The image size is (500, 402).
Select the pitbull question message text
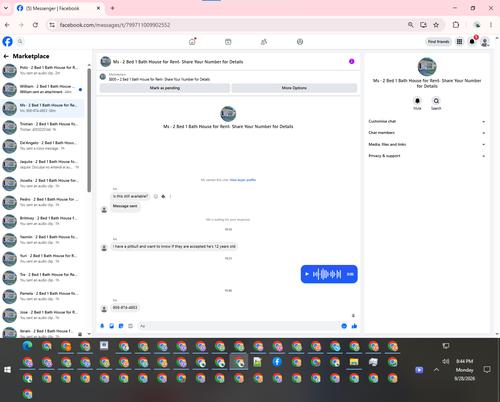(174, 246)
